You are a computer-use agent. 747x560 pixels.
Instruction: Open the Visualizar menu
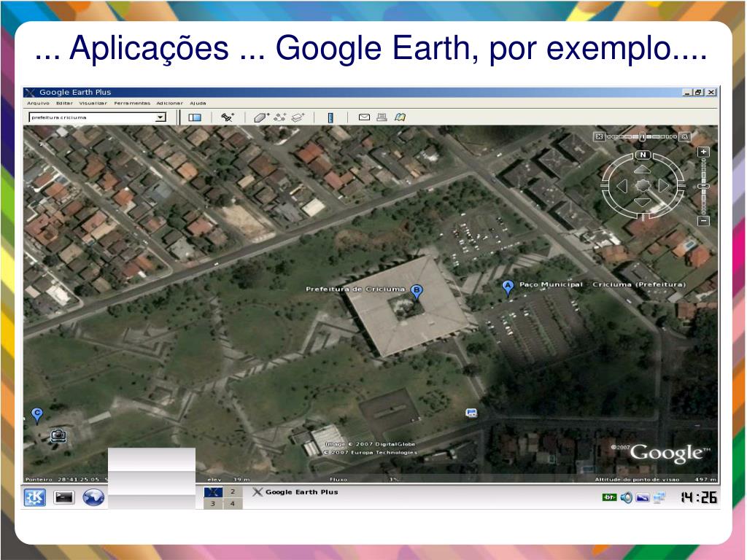(93, 104)
